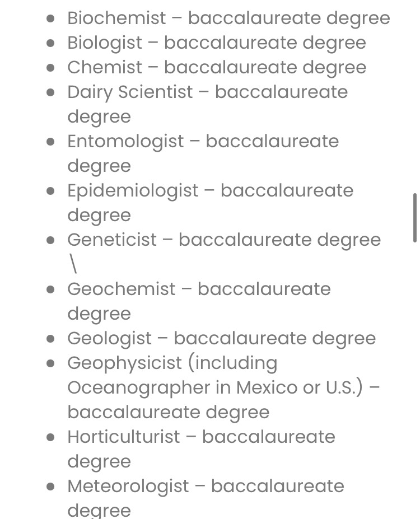
Task: Tap the Geologist baccalaureate degree line
Action: (221, 338)
